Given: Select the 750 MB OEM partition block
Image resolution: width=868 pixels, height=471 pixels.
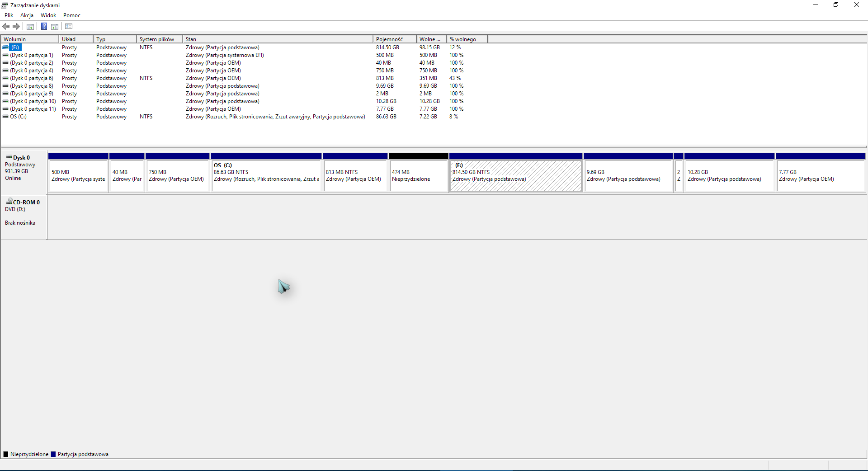Looking at the screenshot, I should coord(178,173).
